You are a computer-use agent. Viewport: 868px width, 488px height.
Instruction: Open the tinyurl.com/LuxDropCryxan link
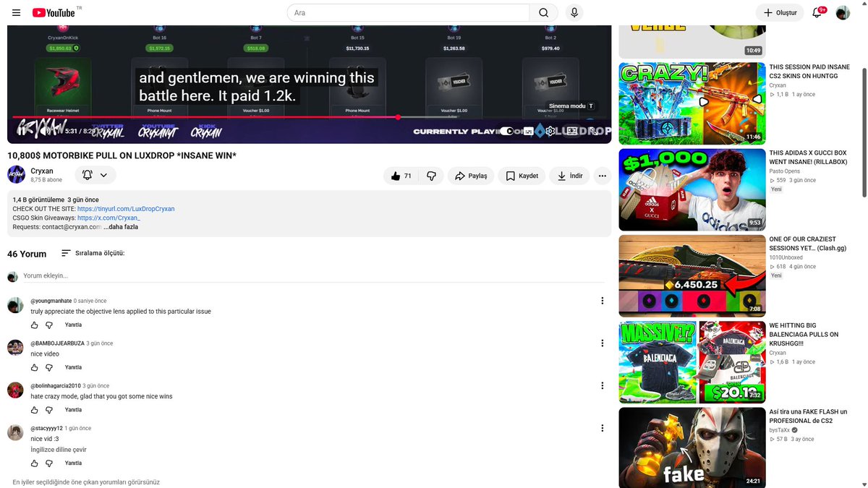126,209
